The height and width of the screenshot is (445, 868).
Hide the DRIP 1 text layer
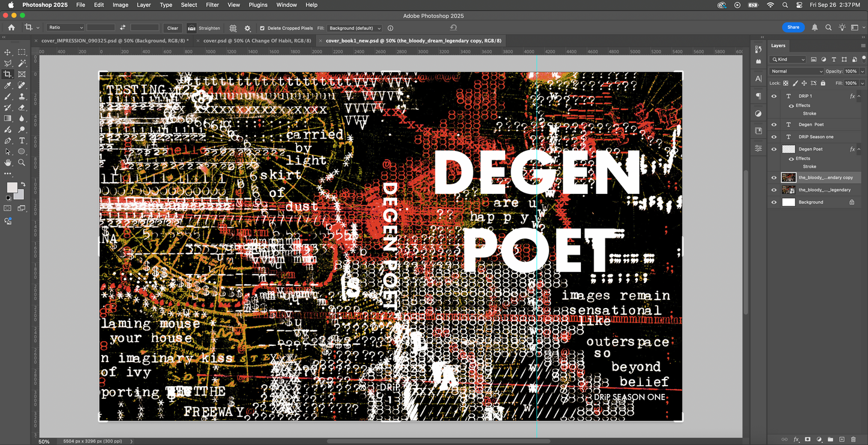tap(774, 96)
